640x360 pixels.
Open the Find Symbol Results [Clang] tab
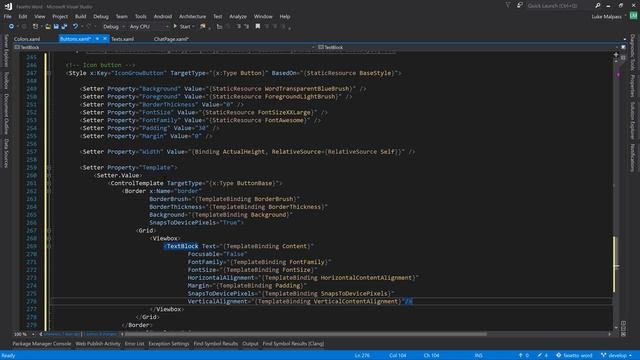tap(293, 344)
